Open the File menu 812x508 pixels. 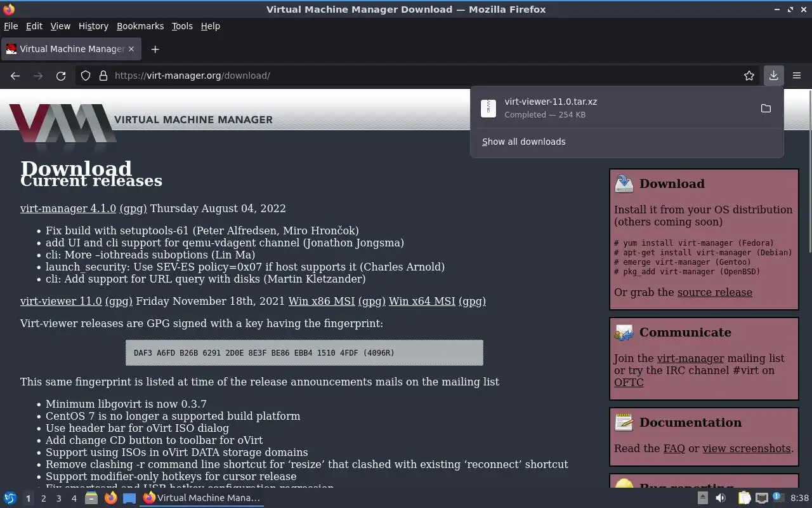11,26
